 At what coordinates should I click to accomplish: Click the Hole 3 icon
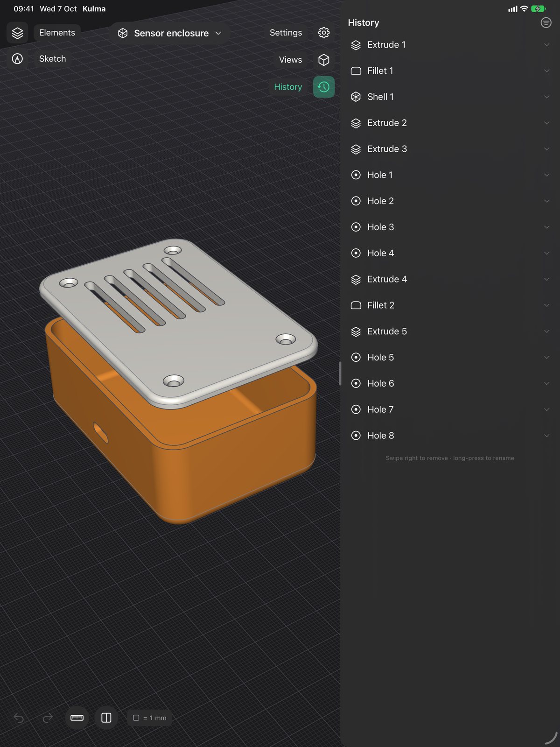(x=356, y=227)
